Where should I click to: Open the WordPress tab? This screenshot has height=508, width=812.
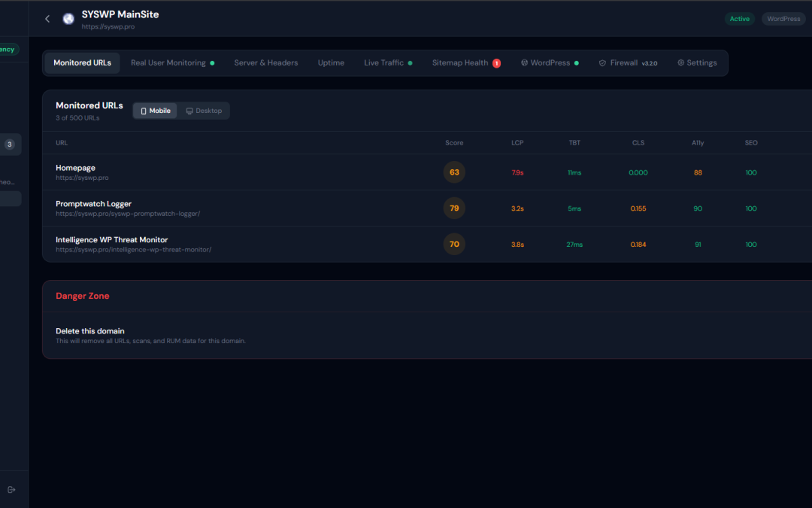point(550,62)
